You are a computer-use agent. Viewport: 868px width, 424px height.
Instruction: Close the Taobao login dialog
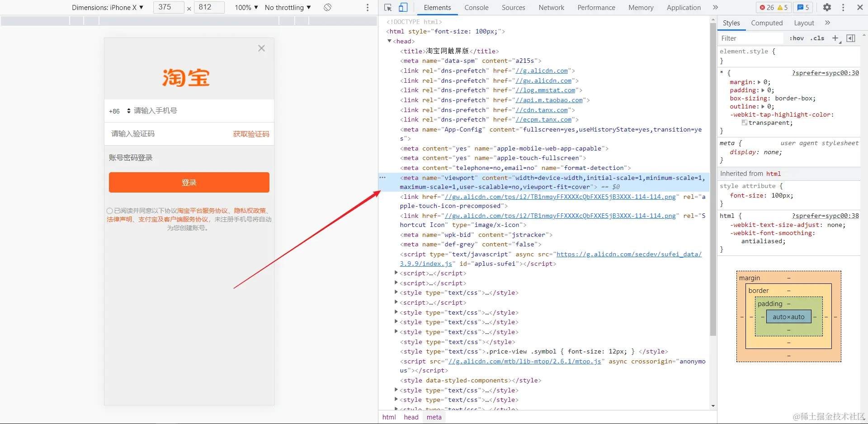click(261, 48)
